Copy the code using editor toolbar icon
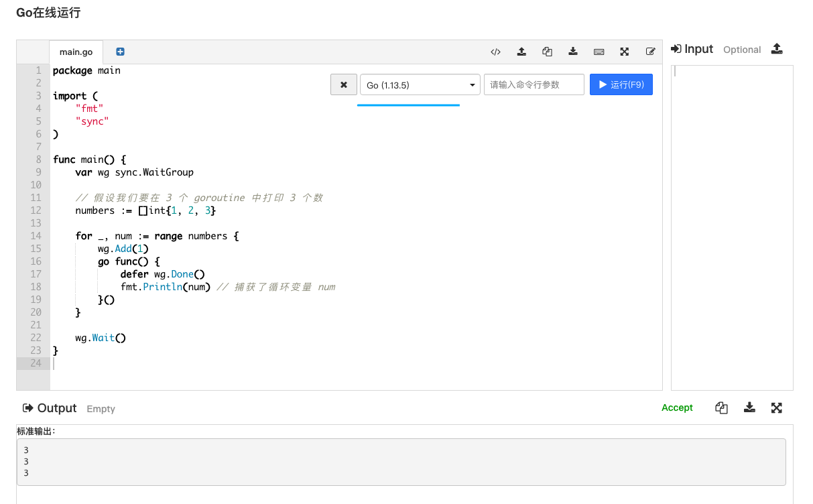Image resolution: width=813 pixels, height=504 pixels. click(x=547, y=52)
